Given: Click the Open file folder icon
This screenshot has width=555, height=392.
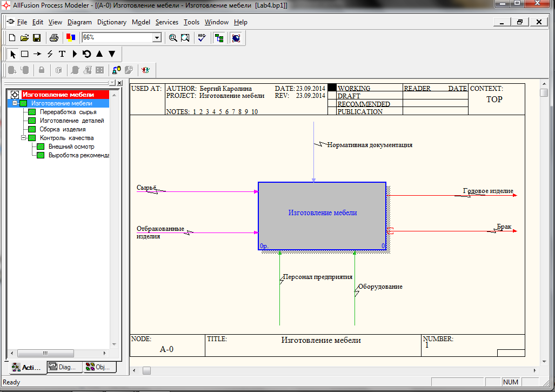Looking at the screenshot, I should 24,37.
